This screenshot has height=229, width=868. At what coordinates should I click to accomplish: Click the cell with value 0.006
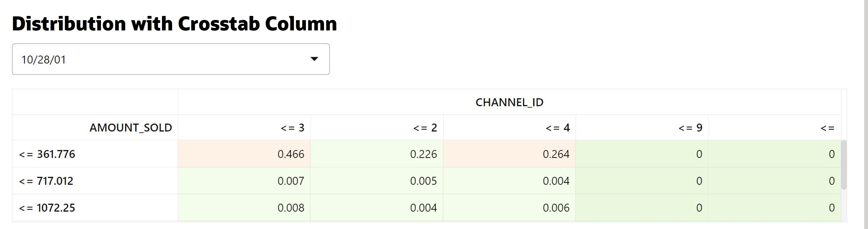(x=556, y=208)
